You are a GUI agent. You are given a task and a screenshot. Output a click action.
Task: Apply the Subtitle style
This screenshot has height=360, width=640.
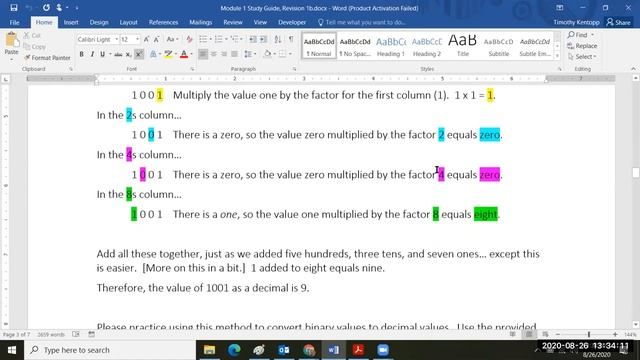click(498, 46)
